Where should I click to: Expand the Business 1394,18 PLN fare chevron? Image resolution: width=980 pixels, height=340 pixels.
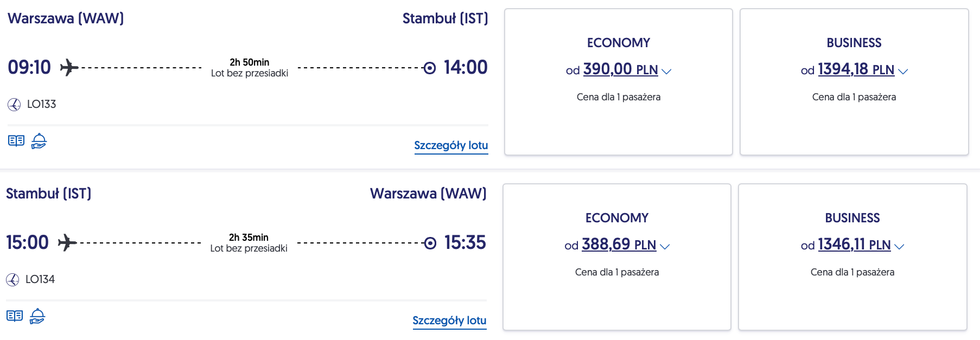pyautogui.click(x=903, y=71)
